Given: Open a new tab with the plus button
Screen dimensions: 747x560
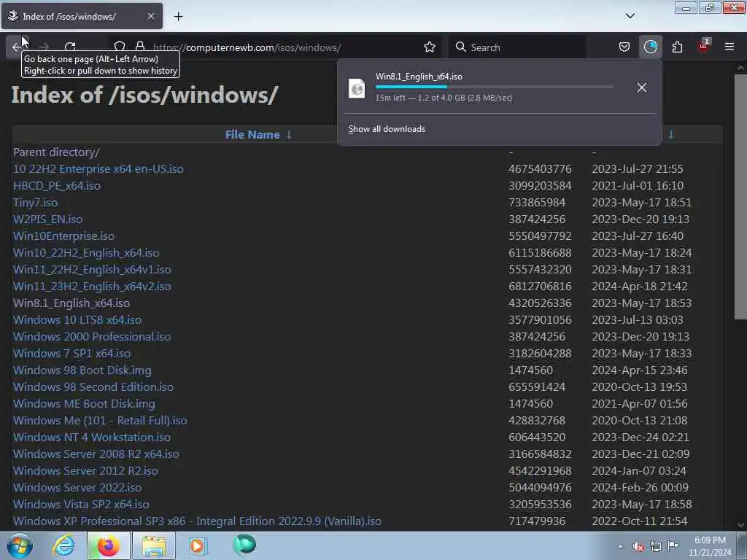Looking at the screenshot, I should coord(178,17).
